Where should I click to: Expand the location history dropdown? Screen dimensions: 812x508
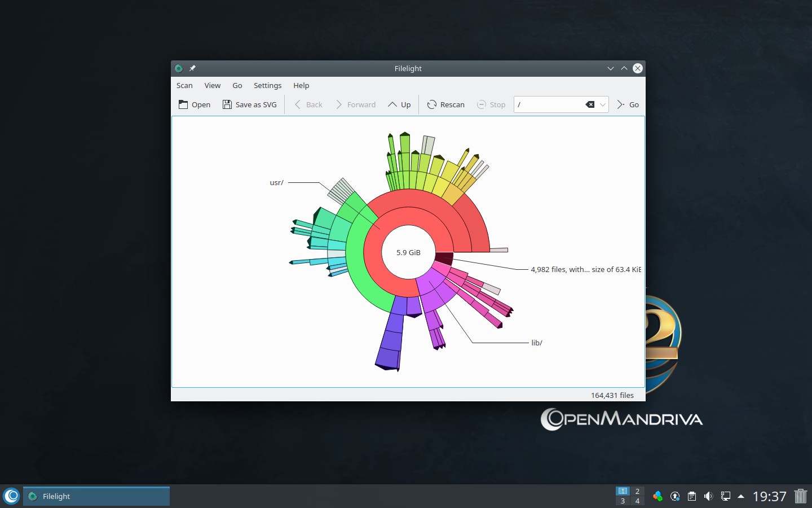(x=603, y=104)
